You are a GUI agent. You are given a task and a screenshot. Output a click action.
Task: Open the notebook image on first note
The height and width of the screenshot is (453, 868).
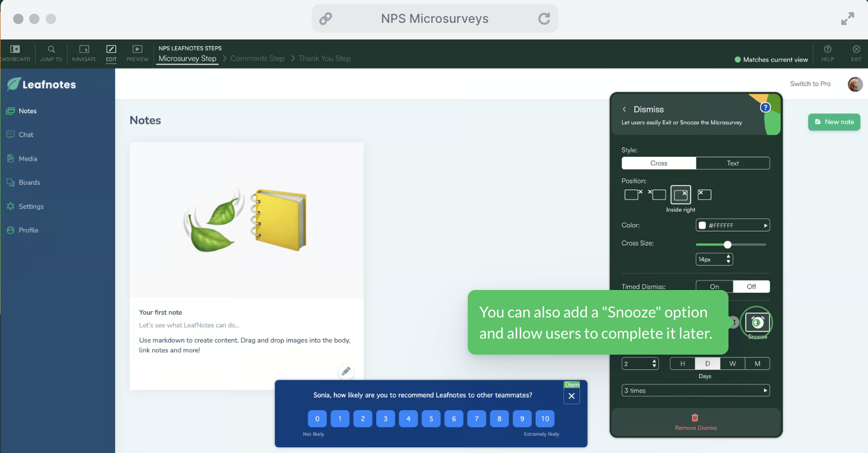point(246,220)
